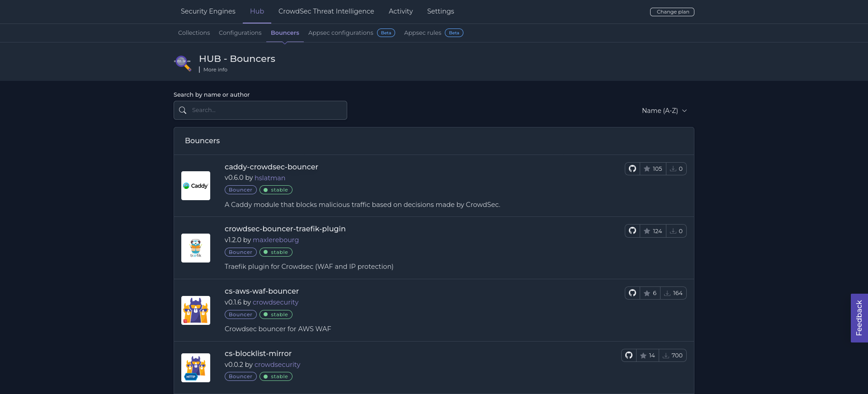Go to CrowdSec Threat Intelligence
Viewport: 868px width, 394px height.
pyautogui.click(x=326, y=11)
